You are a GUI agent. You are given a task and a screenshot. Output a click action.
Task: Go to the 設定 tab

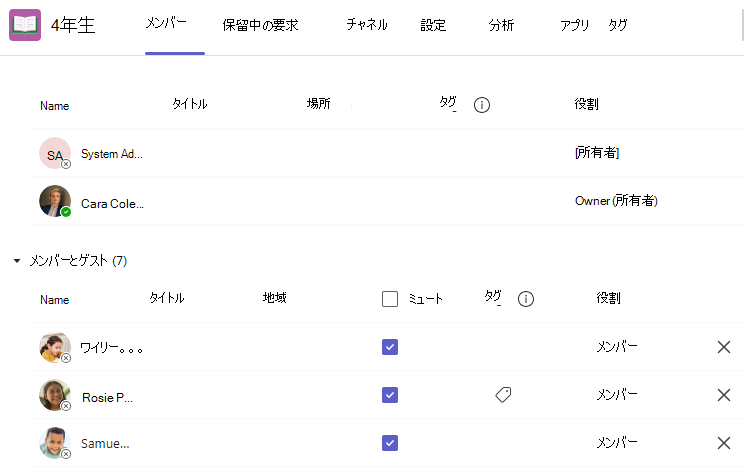[x=433, y=25]
